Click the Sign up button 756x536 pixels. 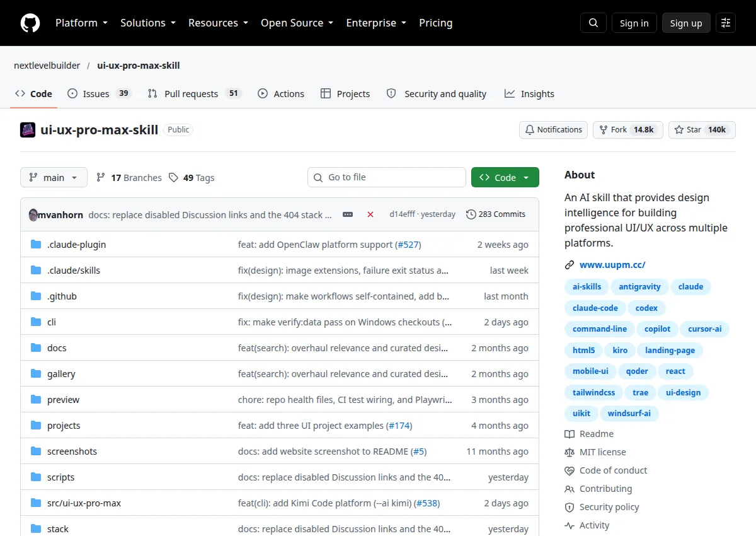[x=686, y=23]
